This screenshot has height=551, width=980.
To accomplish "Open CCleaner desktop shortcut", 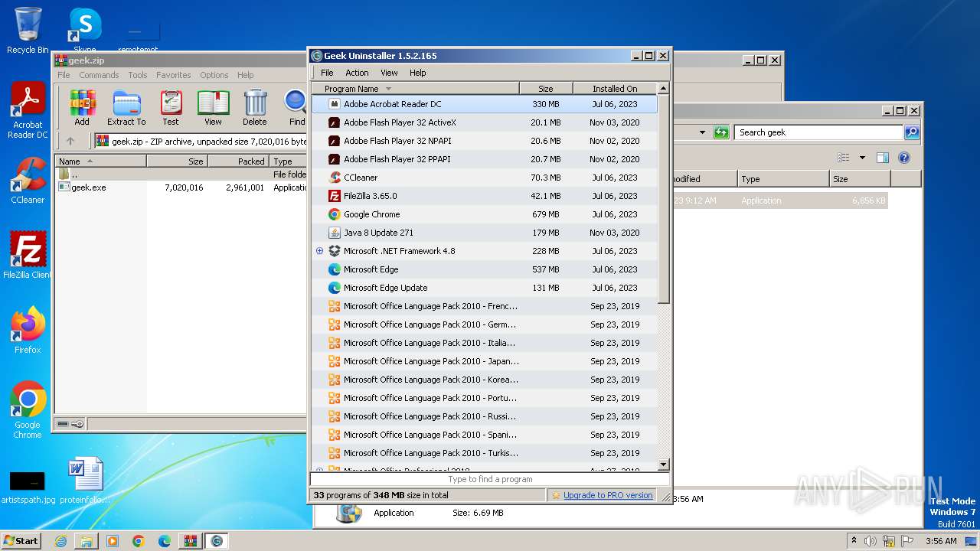I will (x=28, y=181).
